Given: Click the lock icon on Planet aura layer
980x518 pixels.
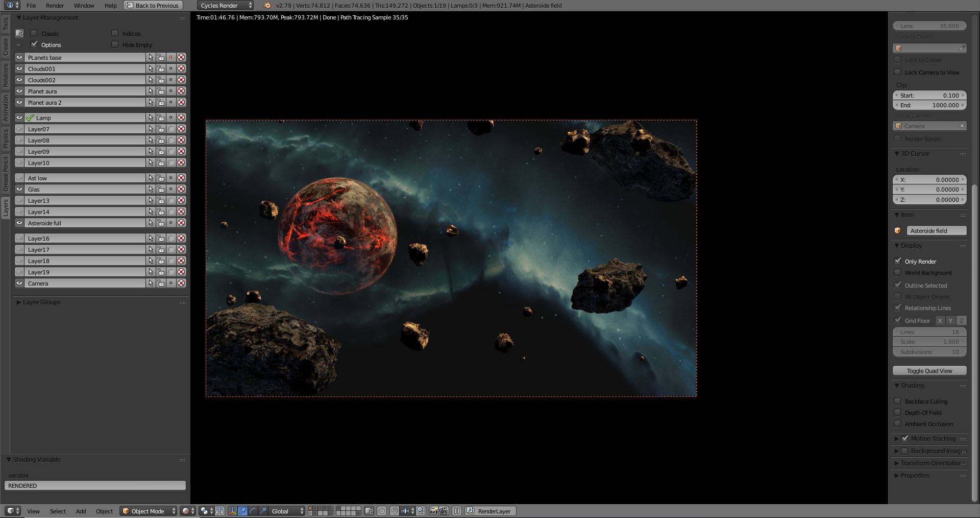Looking at the screenshot, I should click(161, 91).
